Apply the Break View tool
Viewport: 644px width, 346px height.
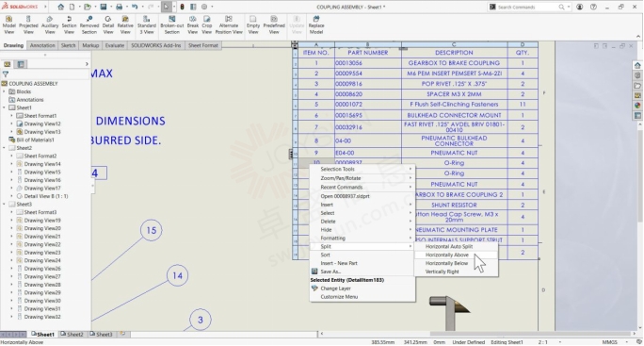tap(193, 25)
